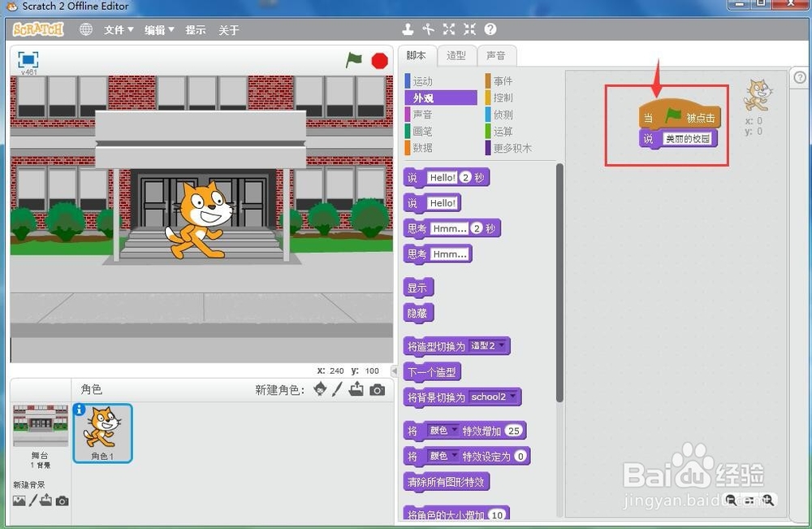Select the 角色1 cat sprite thumbnail
Image resolution: width=812 pixels, height=529 pixels.
coord(102,433)
